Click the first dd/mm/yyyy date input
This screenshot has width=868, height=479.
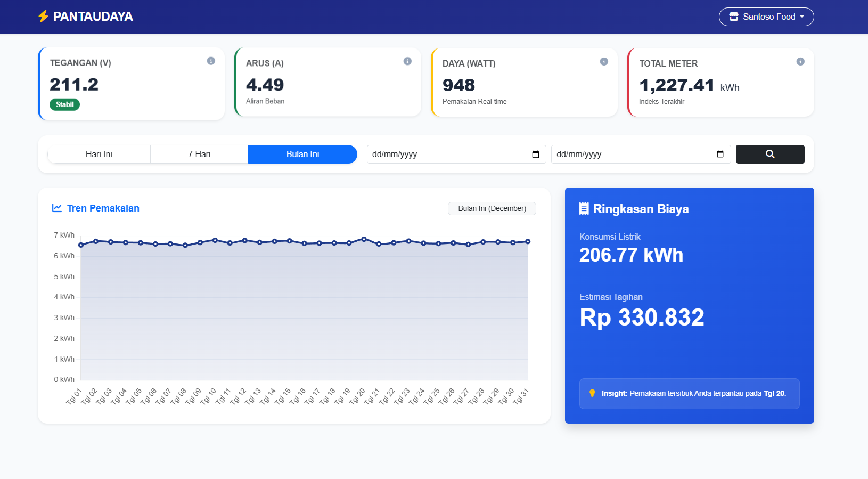pyautogui.click(x=447, y=155)
